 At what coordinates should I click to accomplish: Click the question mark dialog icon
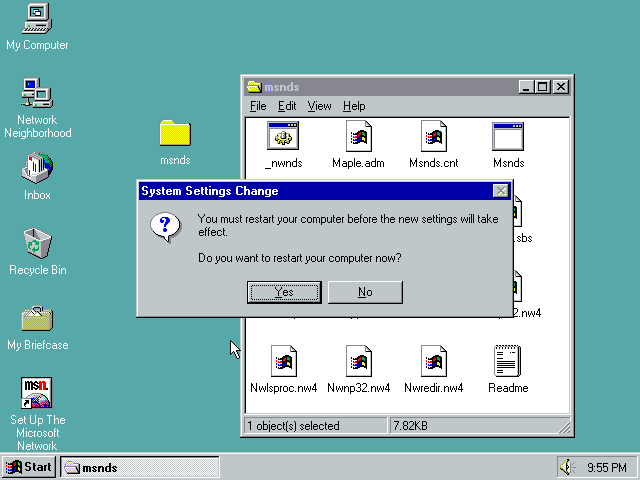click(165, 227)
